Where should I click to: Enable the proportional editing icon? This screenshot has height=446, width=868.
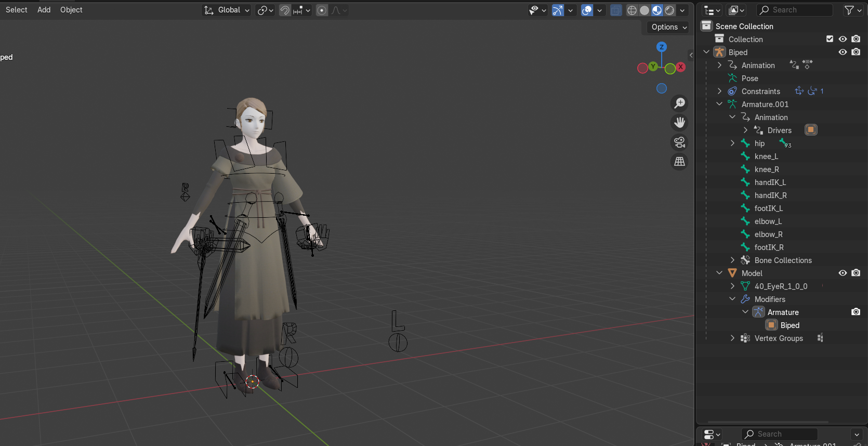coord(322,10)
